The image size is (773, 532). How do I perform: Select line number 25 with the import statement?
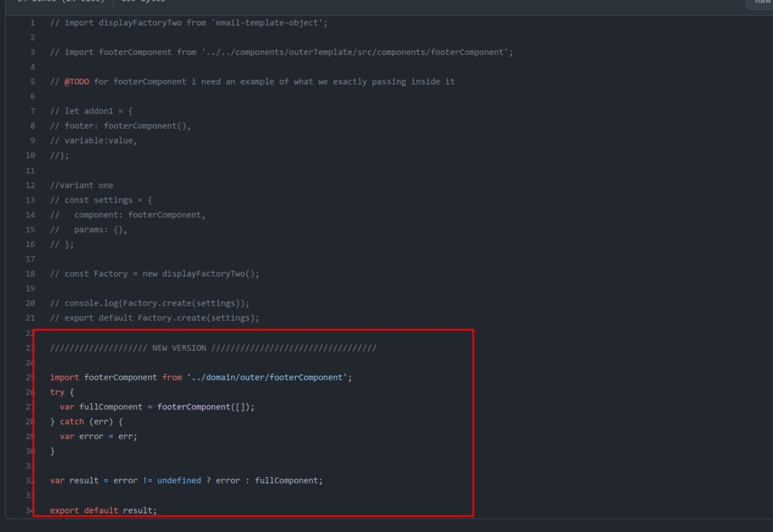click(30, 377)
